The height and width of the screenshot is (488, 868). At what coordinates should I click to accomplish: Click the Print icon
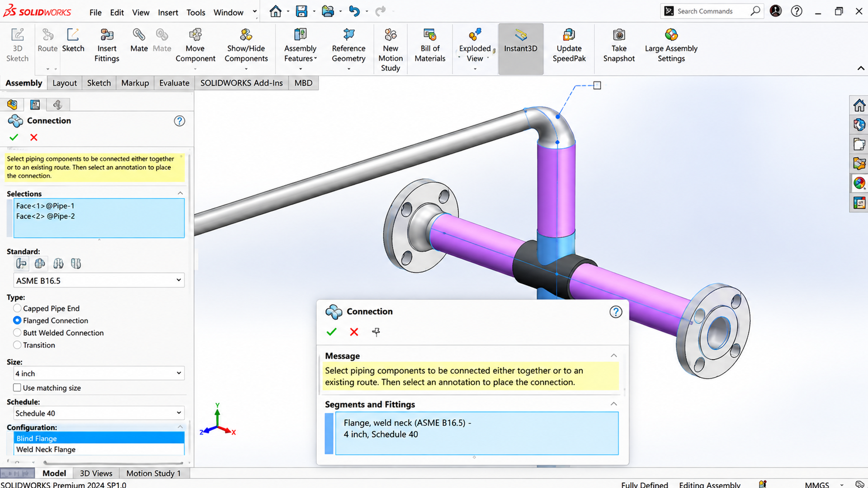pyautogui.click(x=328, y=11)
